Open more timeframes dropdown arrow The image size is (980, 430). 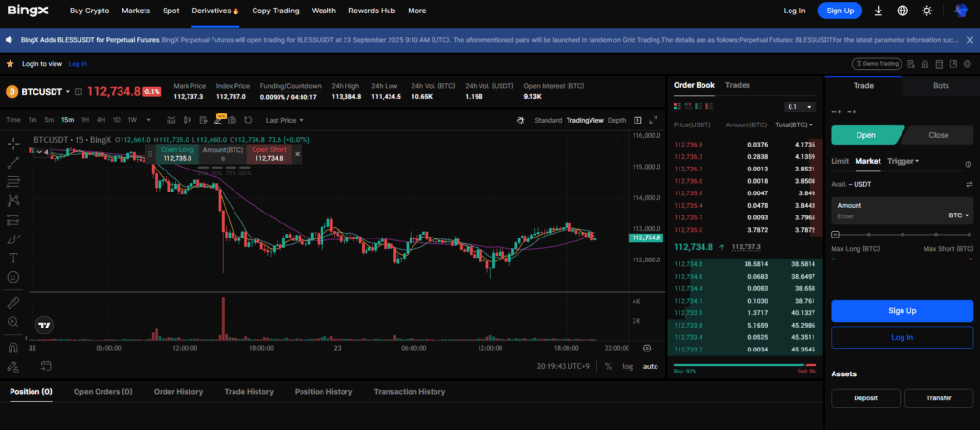pos(148,120)
